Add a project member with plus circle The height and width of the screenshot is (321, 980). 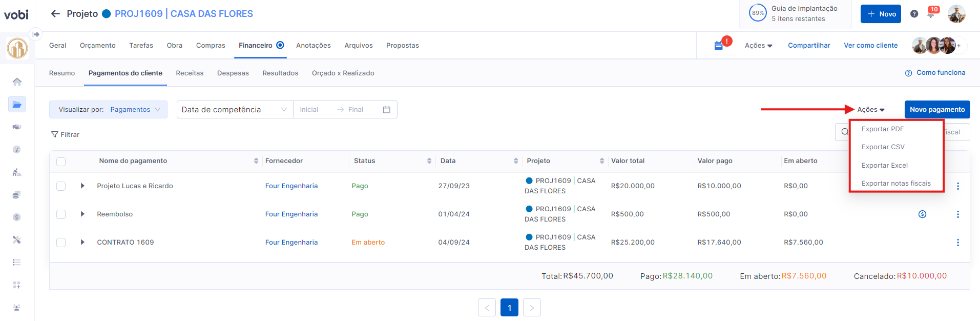click(959, 46)
